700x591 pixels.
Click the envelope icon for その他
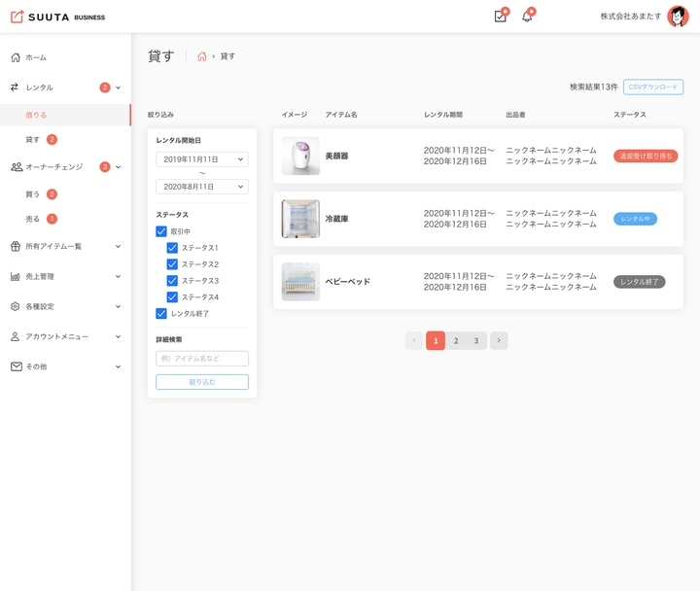pos(16,366)
